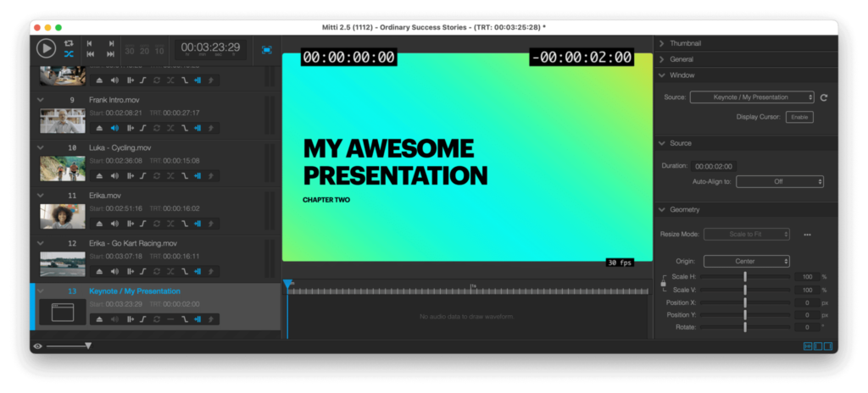Click fade-in icon on the Luka - Cycling.mov cue

143,175
